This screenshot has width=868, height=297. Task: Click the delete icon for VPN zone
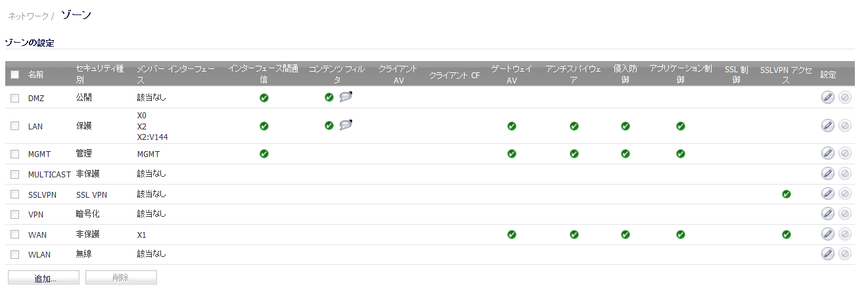point(845,214)
